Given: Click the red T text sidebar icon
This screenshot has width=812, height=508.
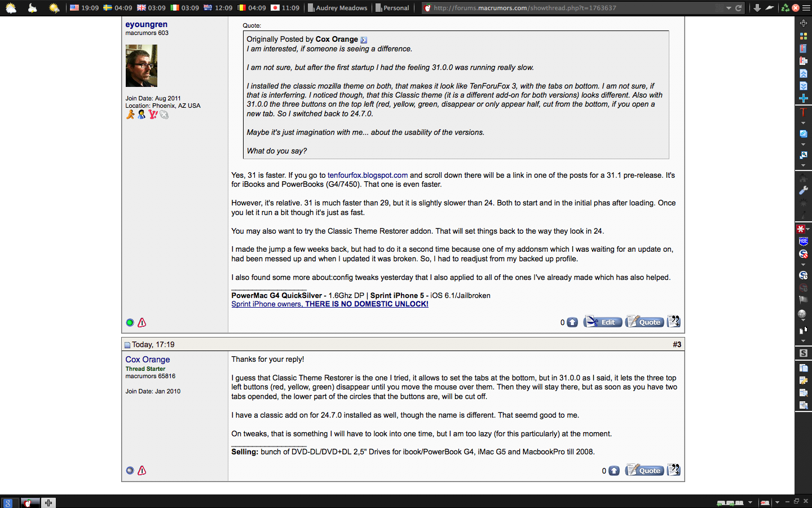Looking at the screenshot, I should coord(803,112).
